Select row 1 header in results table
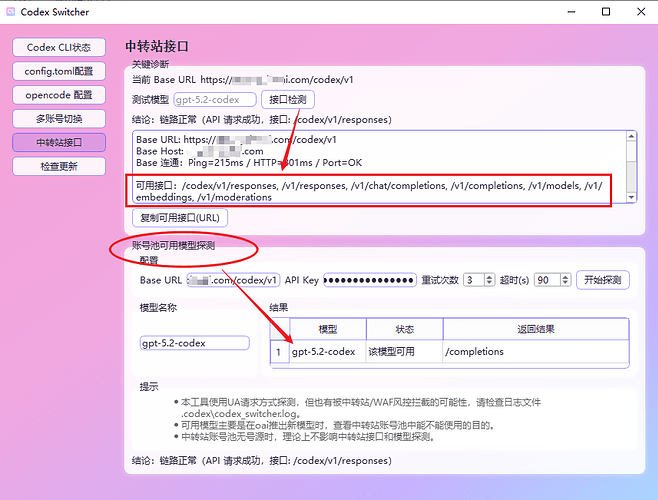 [279, 352]
